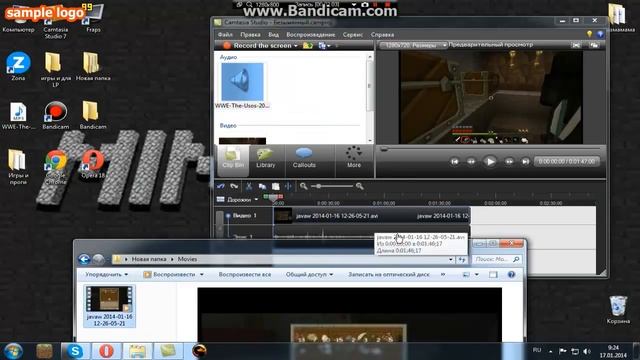Open the Record the screen dropdown arrow
The width and height of the screenshot is (640, 360).
[296, 46]
